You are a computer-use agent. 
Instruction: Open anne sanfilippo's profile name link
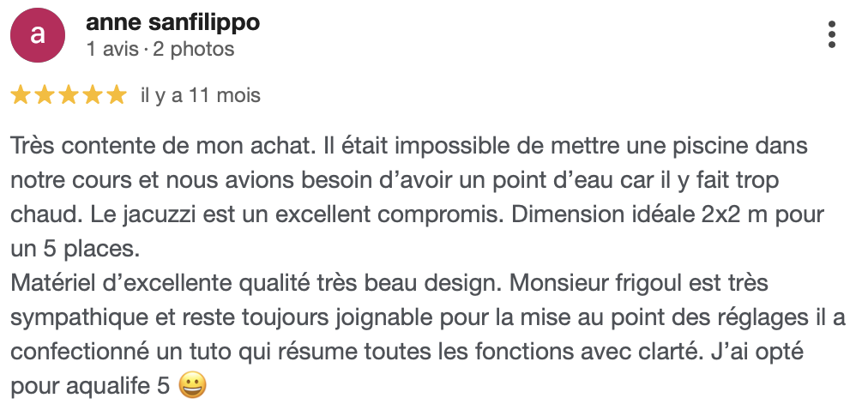click(x=172, y=23)
